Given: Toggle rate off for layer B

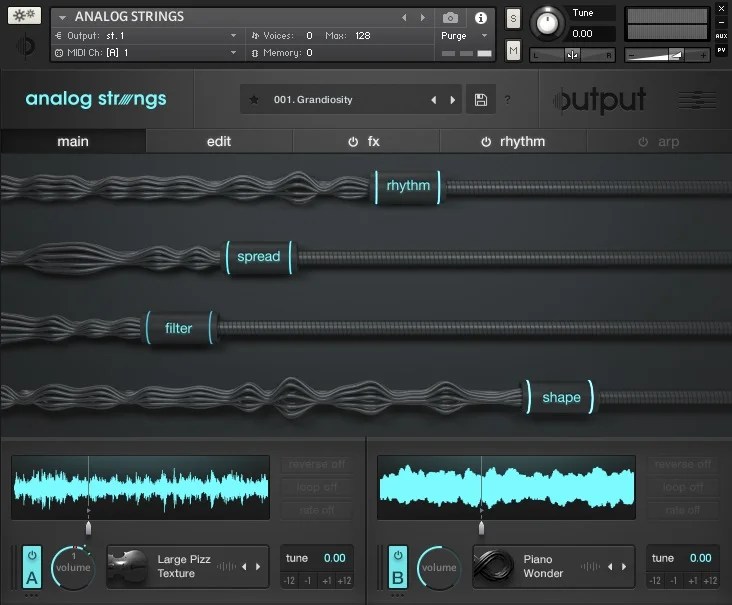Looking at the screenshot, I should [x=683, y=510].
